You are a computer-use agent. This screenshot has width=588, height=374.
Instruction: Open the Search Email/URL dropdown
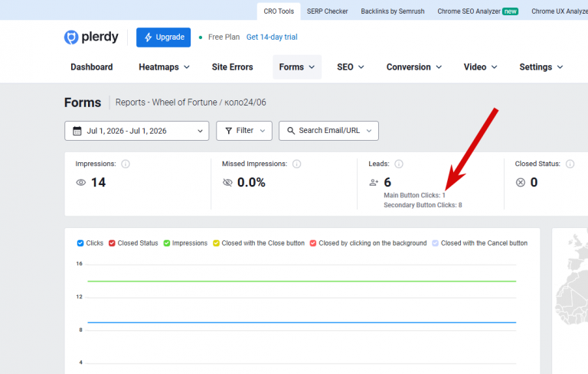329,131
